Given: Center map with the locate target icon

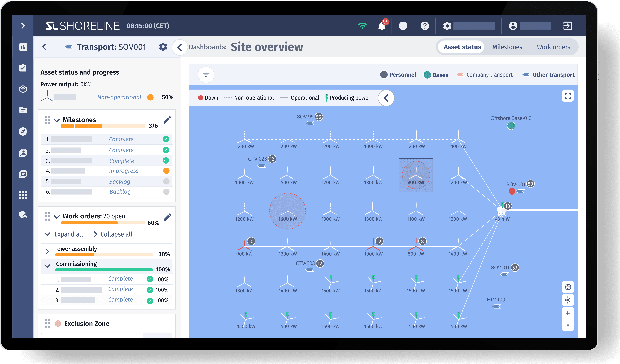Looking at the screenshot, I should pos(568,300).
